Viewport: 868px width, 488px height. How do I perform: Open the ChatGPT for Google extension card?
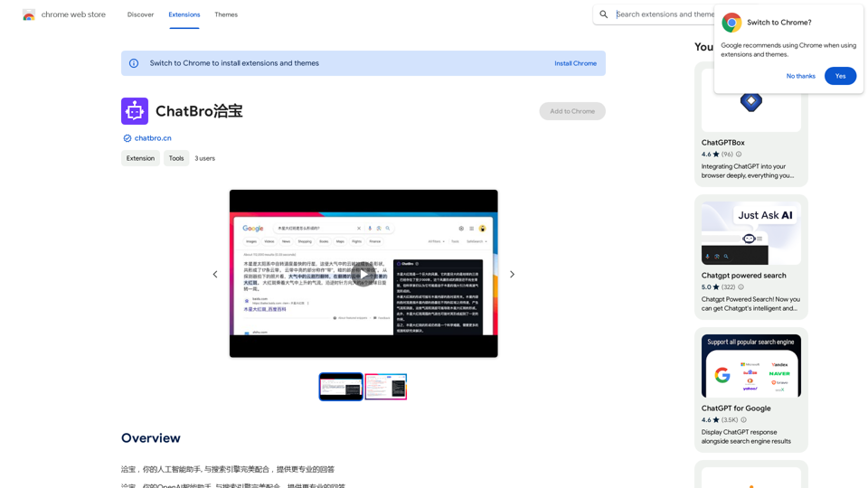[750, 389]
